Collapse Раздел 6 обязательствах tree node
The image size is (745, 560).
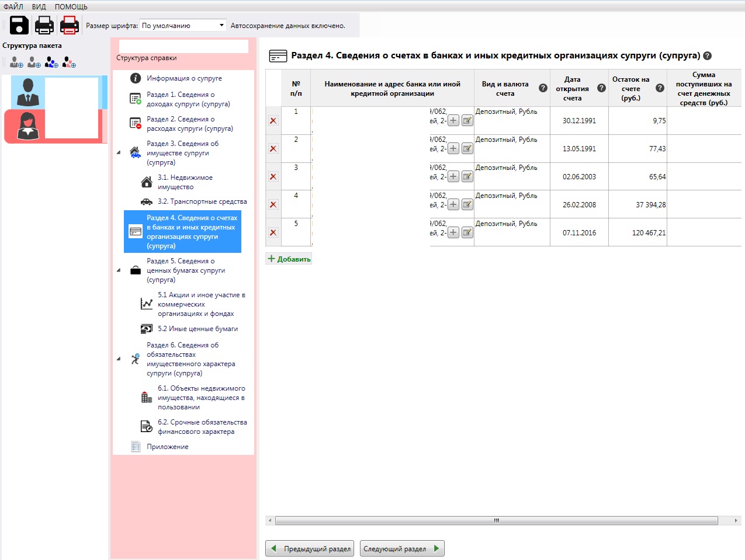coord(119,359)
